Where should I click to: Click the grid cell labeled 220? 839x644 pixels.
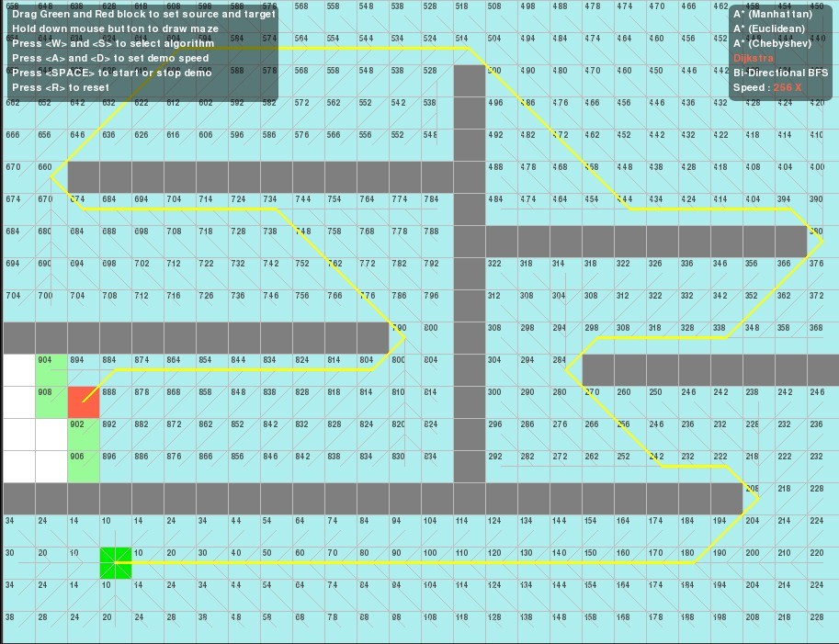(823, 563)
